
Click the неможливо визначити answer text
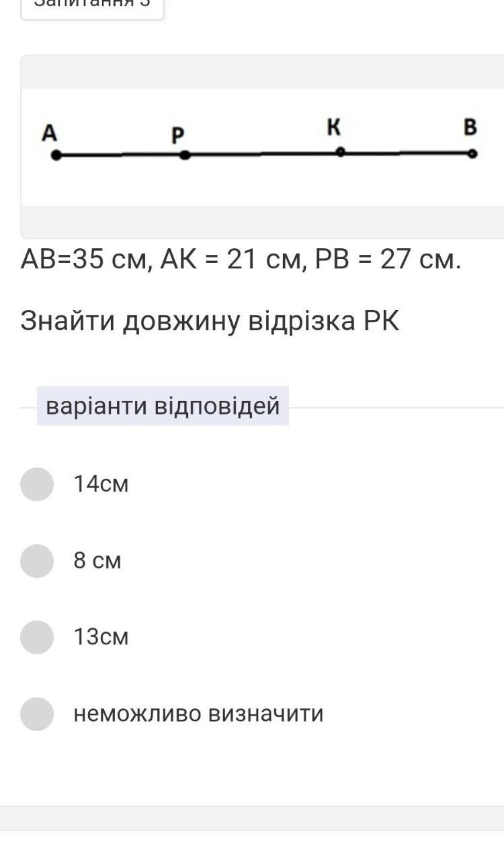tap(198, 714)
